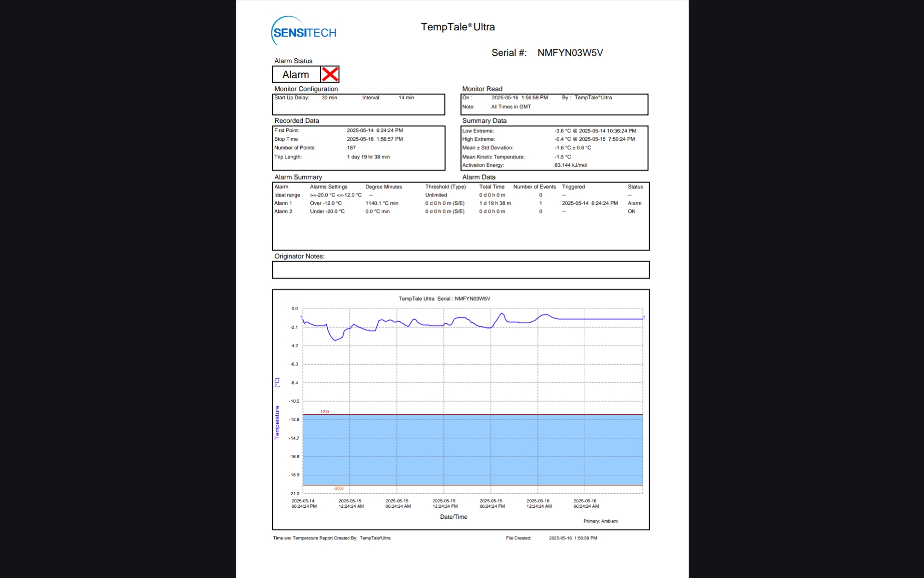Click the x-axis tick 2025-05-15 12:24:24 PM
The height and width of the screenshot is (578, 924).
pyautogui.click(x=444, y=503)
